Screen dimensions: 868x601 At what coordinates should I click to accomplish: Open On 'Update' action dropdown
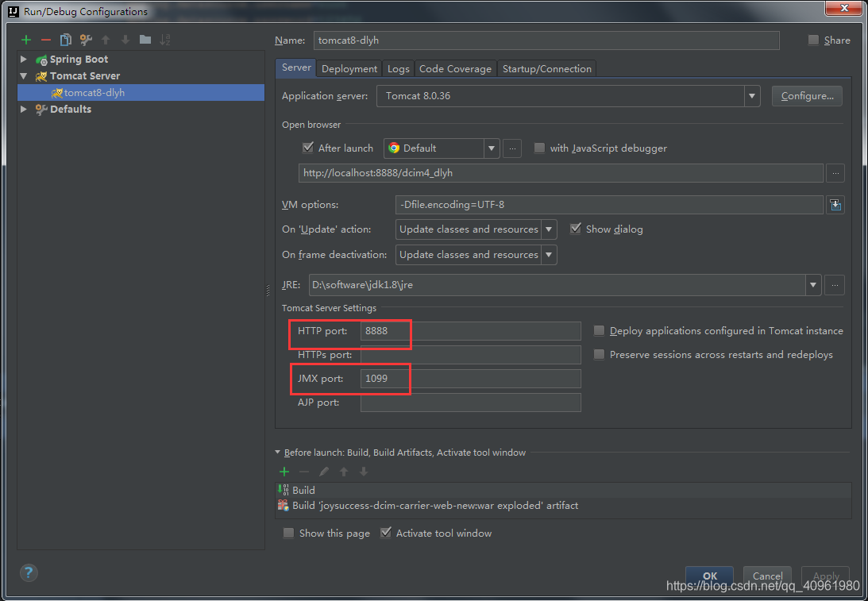click(549, 229)
